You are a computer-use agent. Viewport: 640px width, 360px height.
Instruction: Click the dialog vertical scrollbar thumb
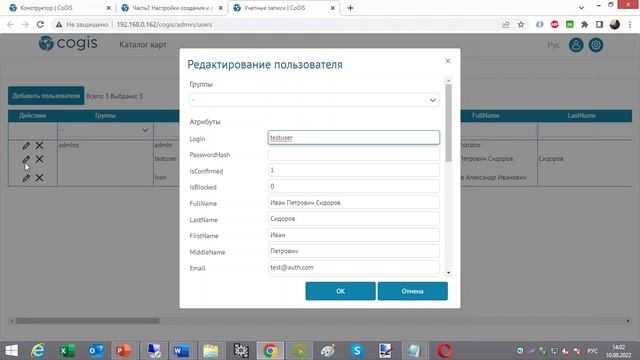point(449,122)
